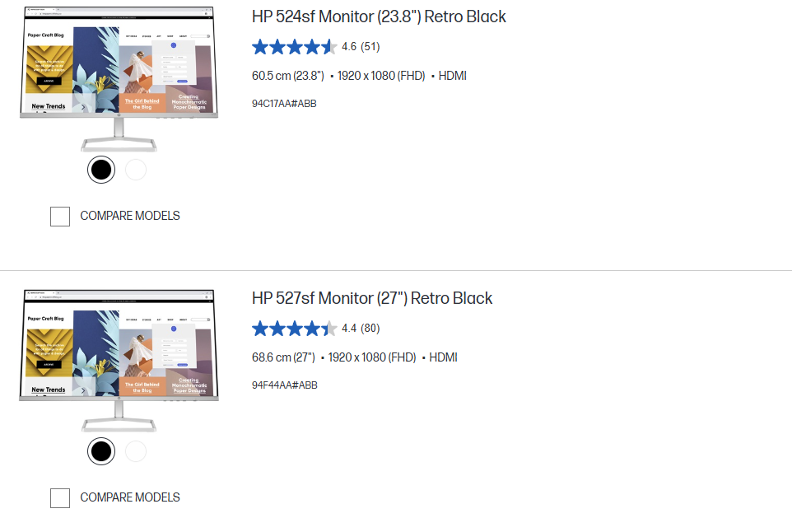The width and height of the screenshot is (792, 532).
Task: Open the 4.4 (80) reviews count
Action: tap(361, 328)
